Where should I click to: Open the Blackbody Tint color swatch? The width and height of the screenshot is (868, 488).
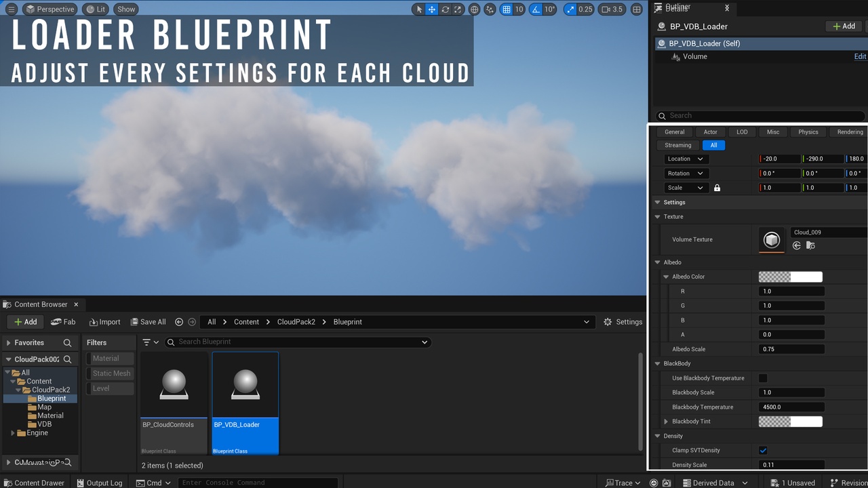coord(790,422)
